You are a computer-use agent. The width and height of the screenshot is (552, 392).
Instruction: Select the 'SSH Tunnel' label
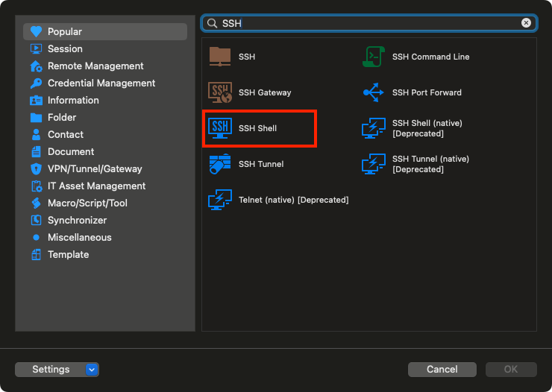click(x=261, y=164)
